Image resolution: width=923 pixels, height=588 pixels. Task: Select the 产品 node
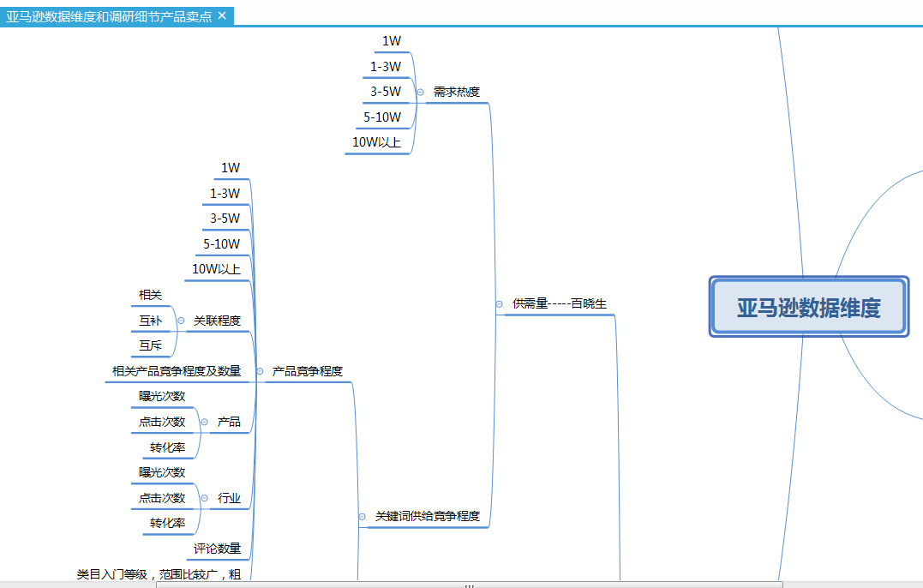pos(229,422)
